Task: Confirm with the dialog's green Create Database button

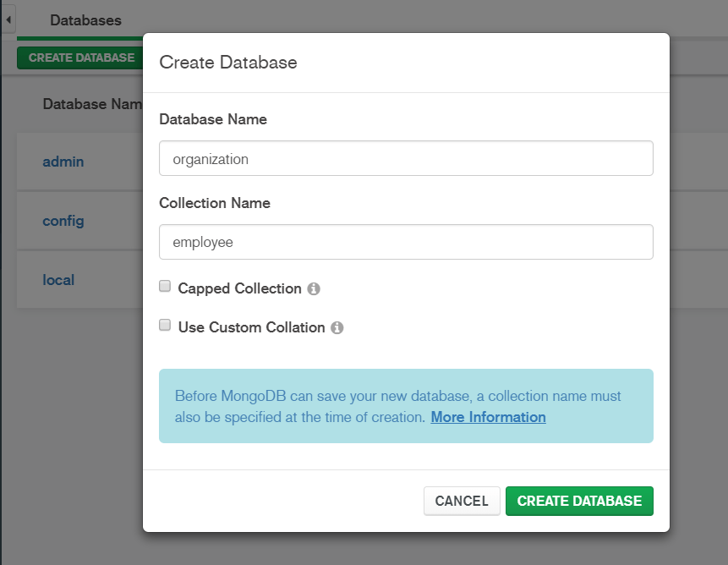Action: (579, 501)
